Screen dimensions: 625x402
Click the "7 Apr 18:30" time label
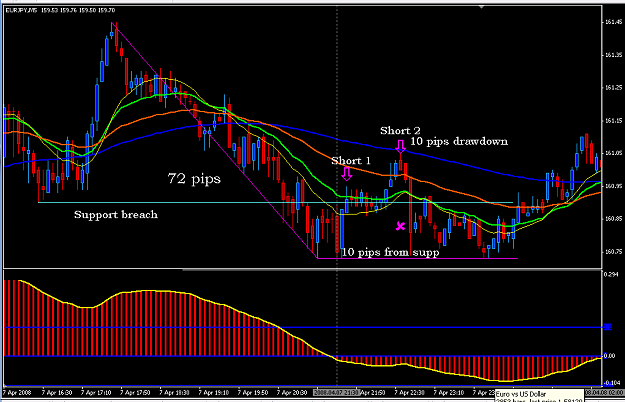pyautogui.click(x=175, y=392)
